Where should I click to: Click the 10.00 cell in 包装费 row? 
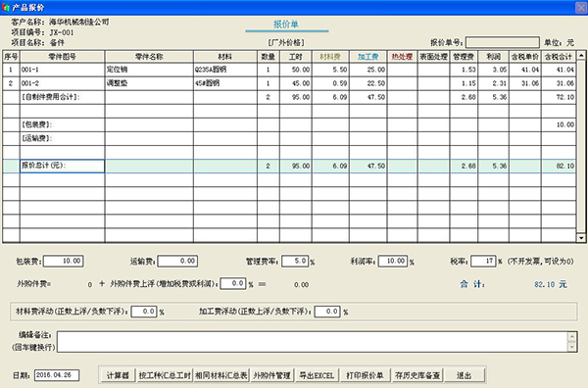(x=559, y=124)
